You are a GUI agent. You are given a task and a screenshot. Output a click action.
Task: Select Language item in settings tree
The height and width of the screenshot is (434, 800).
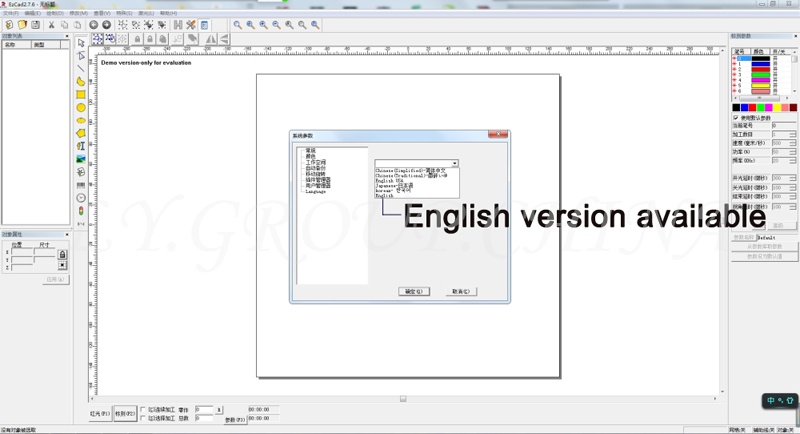pyautogui.click(x=316, y=190)
